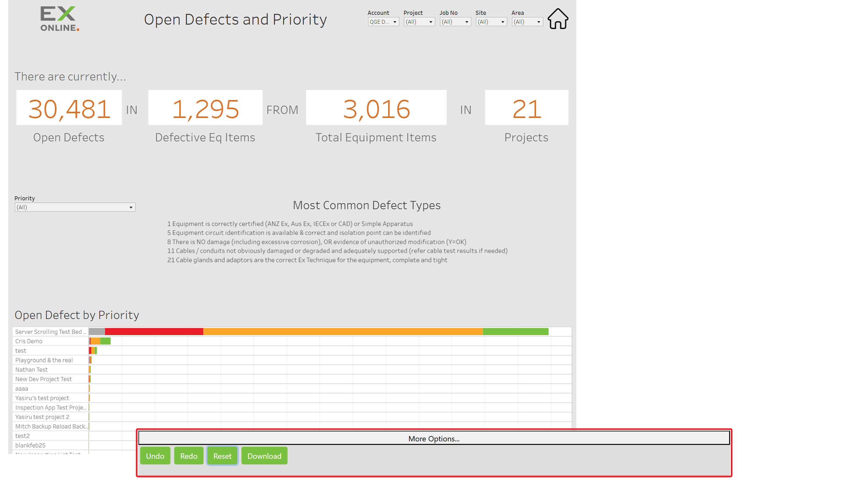Open the More Options bar
The height and width of the screenshot is (478, 868).
pos(434,438)
